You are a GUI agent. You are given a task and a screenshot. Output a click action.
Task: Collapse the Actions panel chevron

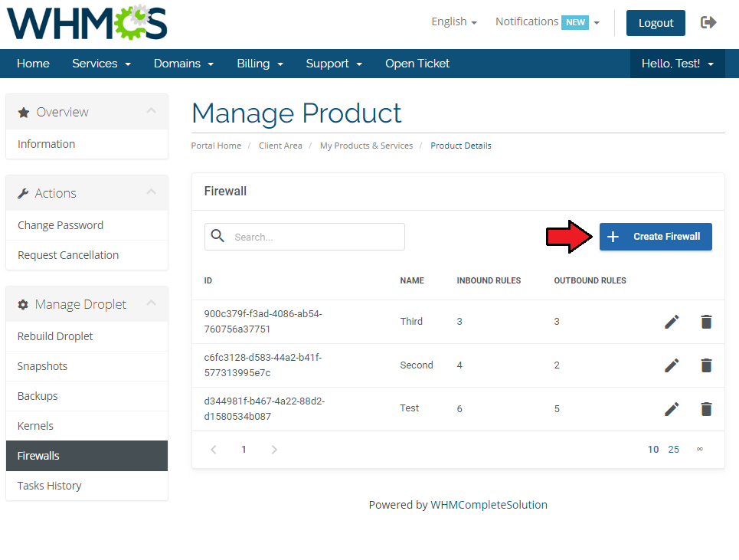click(151, 192)
